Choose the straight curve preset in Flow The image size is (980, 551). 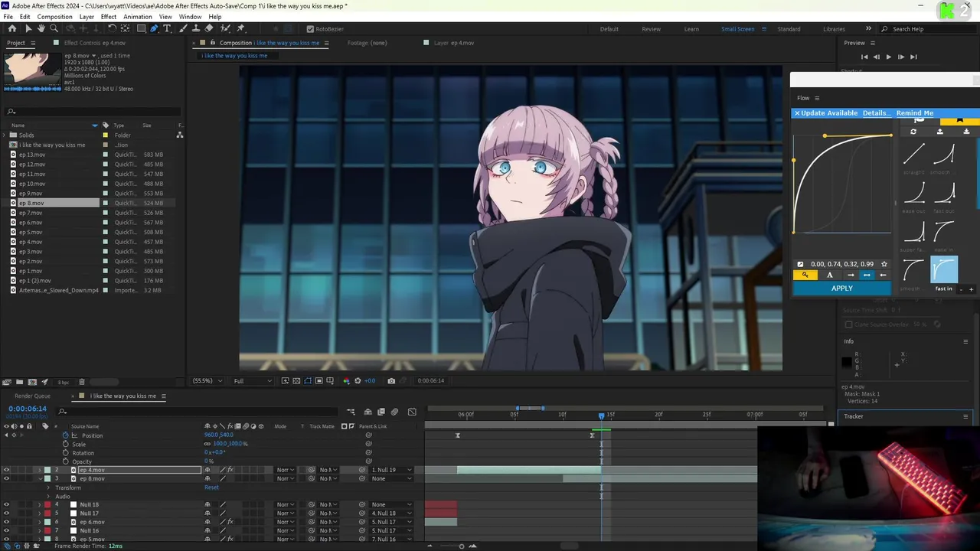914,155
